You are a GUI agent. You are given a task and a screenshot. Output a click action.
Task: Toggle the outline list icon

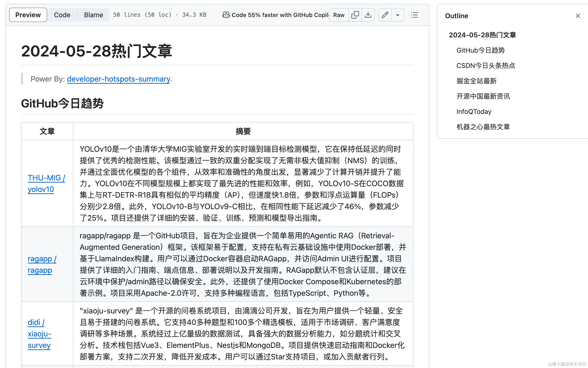coord(414,15)
